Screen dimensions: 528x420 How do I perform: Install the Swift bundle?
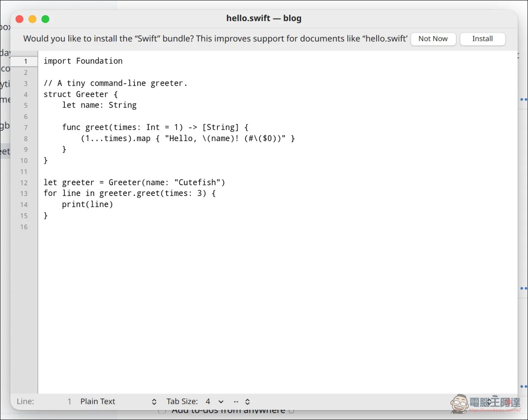pos(482,39)
